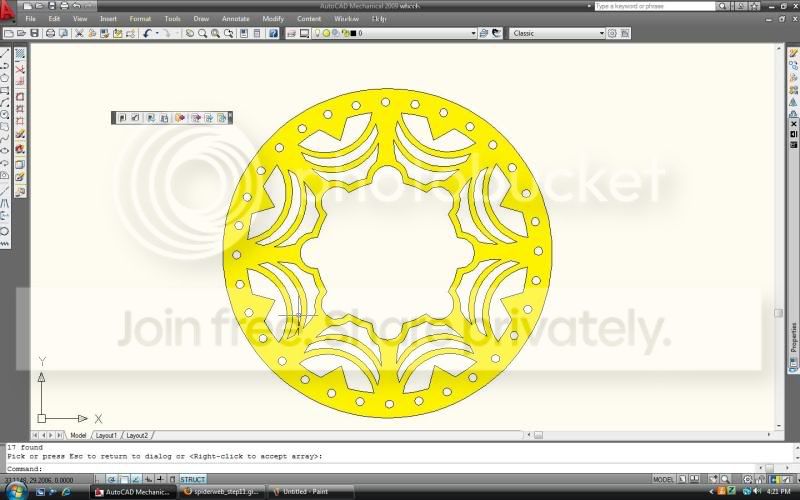Expand the layer 0 dropdown list

click(474, 33)
